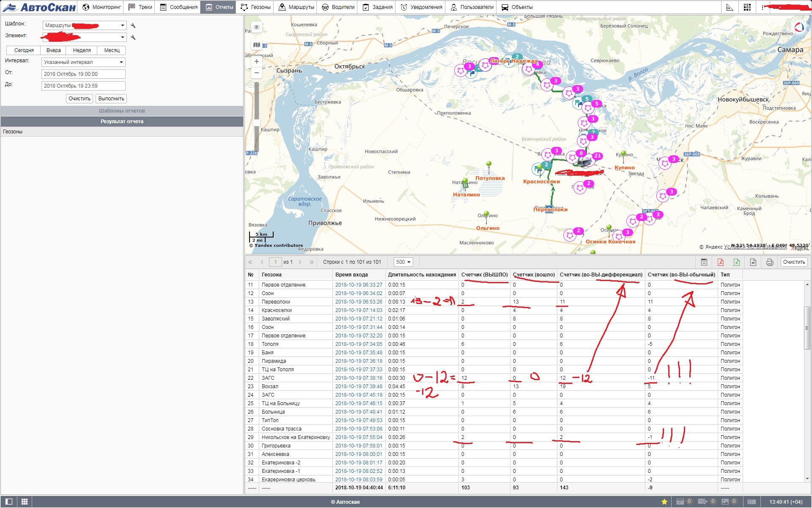Zoom out on the map
Image resolution: width=812 pixels, height=508 pixels.
(x=256, y=73)
